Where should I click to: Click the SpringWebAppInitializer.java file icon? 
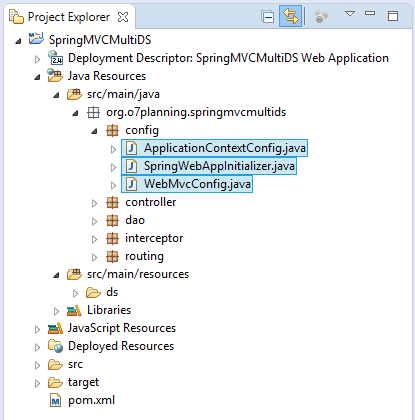[131, 166]
